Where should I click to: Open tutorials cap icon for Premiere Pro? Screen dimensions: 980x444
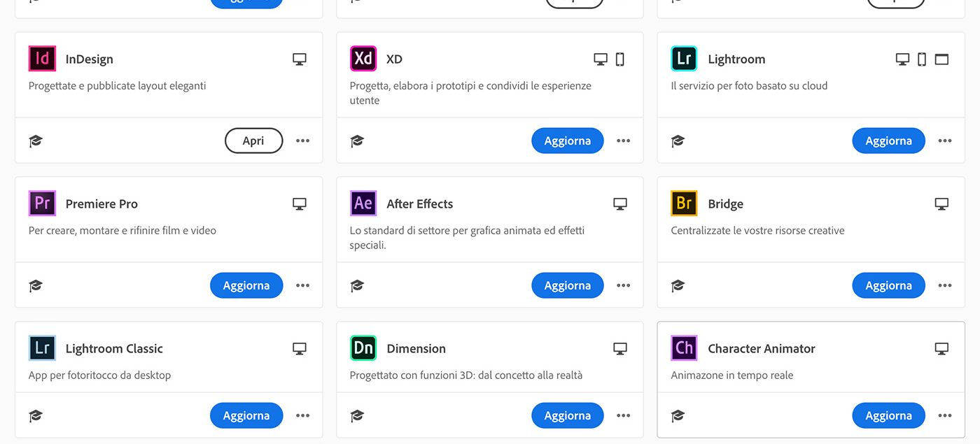click(36, 286)
